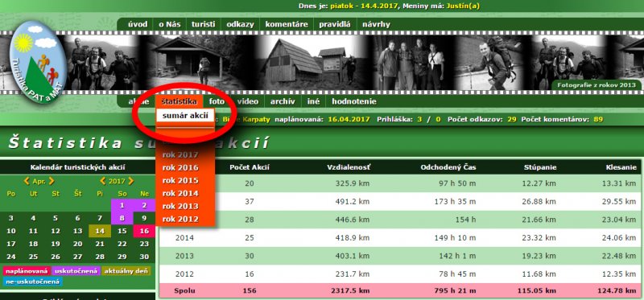Open the turisti navigation tab

(204, 24)
